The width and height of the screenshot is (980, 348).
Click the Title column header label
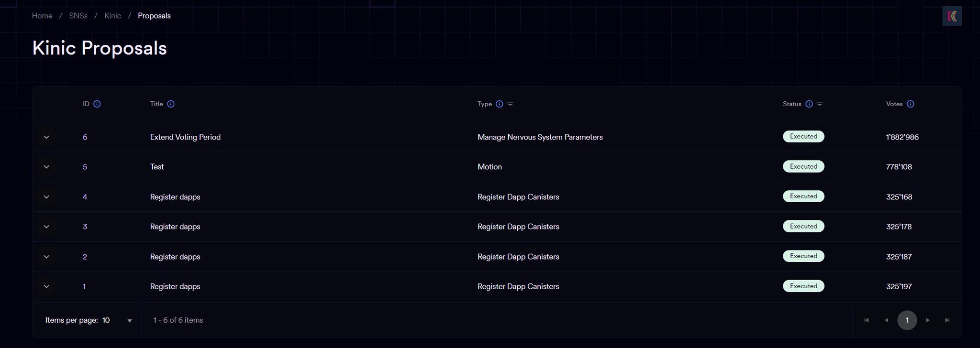[156, 104]
